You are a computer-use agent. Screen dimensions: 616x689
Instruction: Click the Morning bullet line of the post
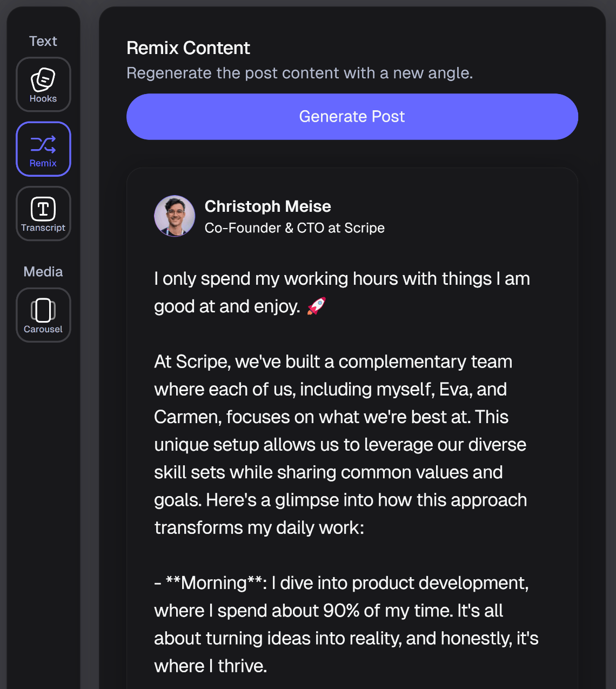click(342, 583)
